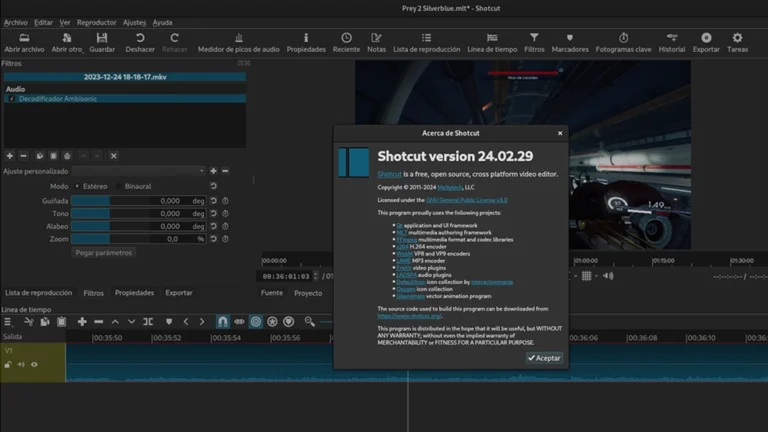Click the timeline zoom out magnifier
The height and width of the screenshot is (432, 768).
(x=309, y=321)
